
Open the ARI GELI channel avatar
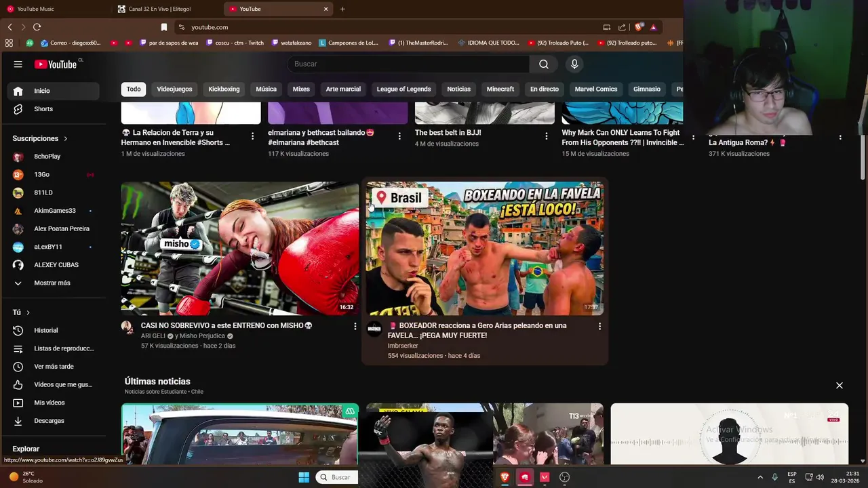(x=127, y=328)
